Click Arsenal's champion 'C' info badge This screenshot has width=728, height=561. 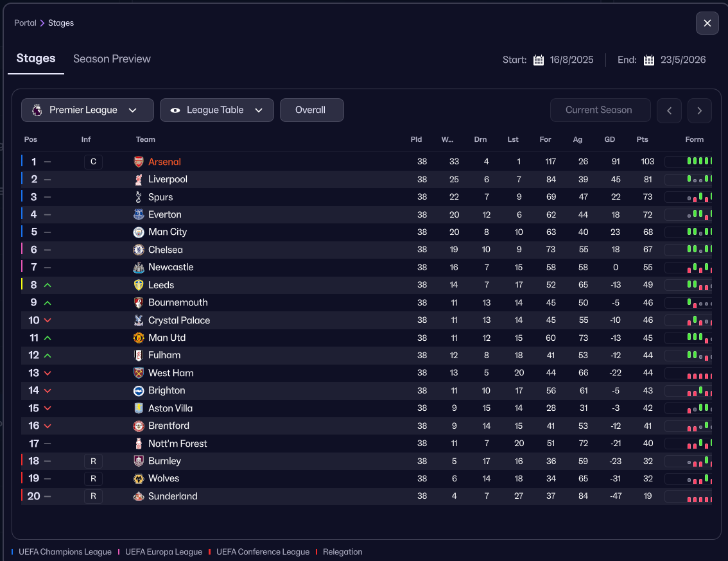tap(93, 162)
